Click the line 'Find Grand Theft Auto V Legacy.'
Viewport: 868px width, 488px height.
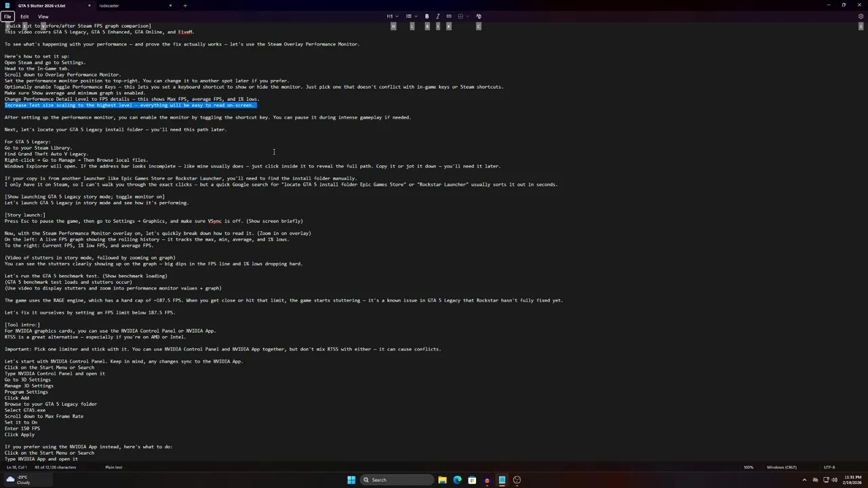pos(46,154)
